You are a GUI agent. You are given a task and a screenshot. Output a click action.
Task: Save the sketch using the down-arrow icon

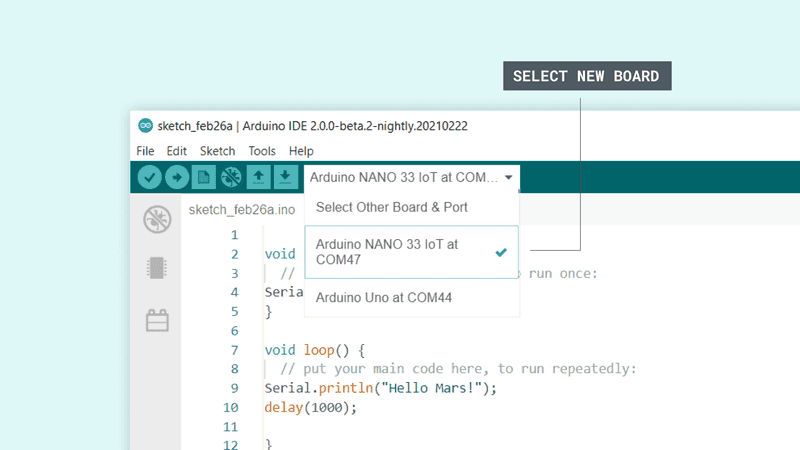pos(285,177)
